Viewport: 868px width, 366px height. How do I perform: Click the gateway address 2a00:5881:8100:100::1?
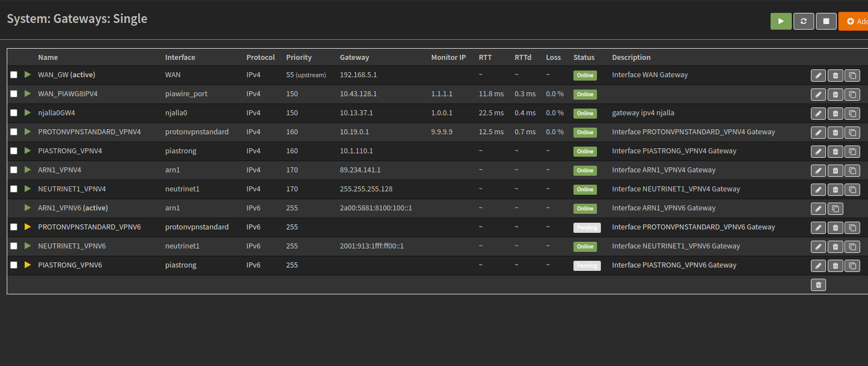[x=376, y=208]
